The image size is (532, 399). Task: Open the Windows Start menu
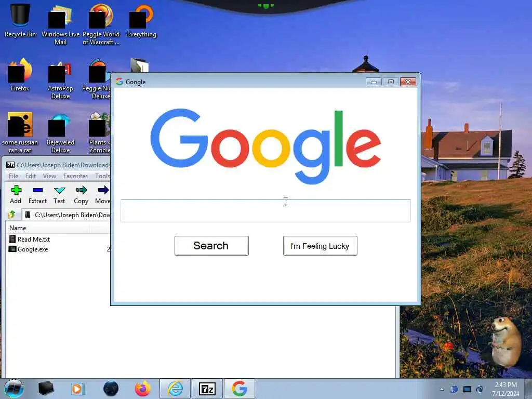coord(14,389)
